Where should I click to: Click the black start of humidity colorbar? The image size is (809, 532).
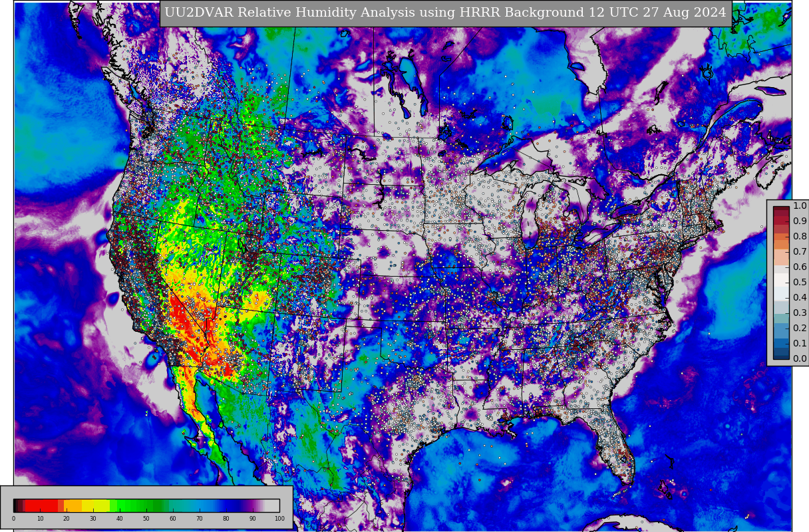[15, 505]
